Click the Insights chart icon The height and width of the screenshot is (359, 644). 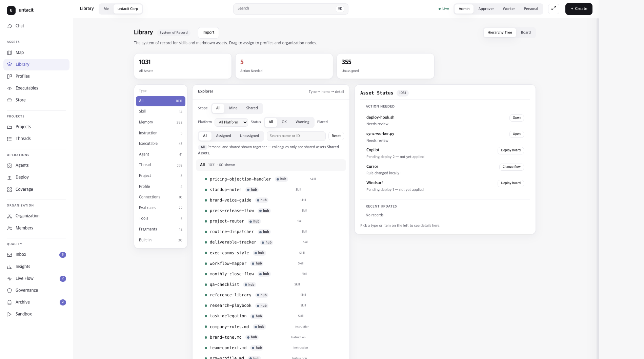(x=9, y=267)
